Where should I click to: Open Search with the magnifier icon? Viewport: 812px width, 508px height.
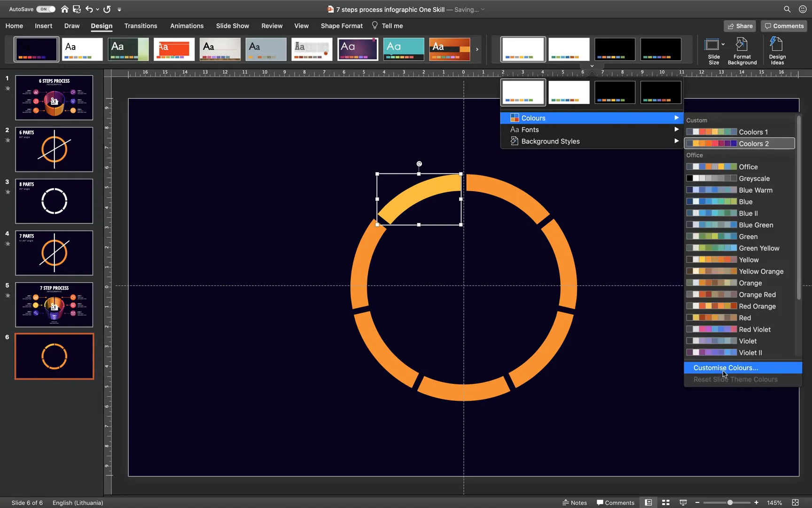[787, 9]
